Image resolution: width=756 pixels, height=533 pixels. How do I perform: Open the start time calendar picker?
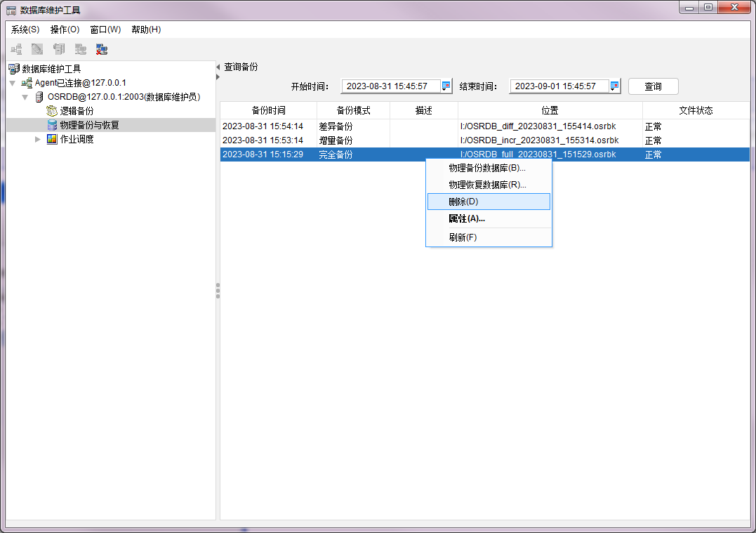click(446, 86)
